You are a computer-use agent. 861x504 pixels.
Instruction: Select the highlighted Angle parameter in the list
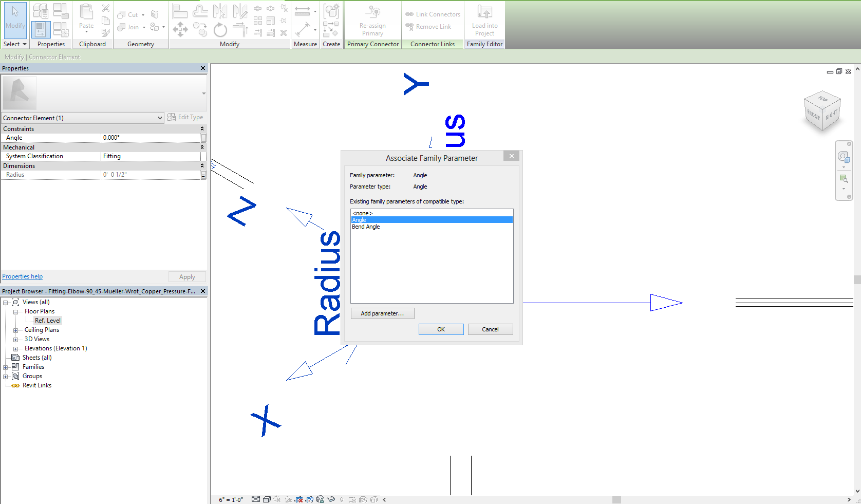[x=432, y=220]
